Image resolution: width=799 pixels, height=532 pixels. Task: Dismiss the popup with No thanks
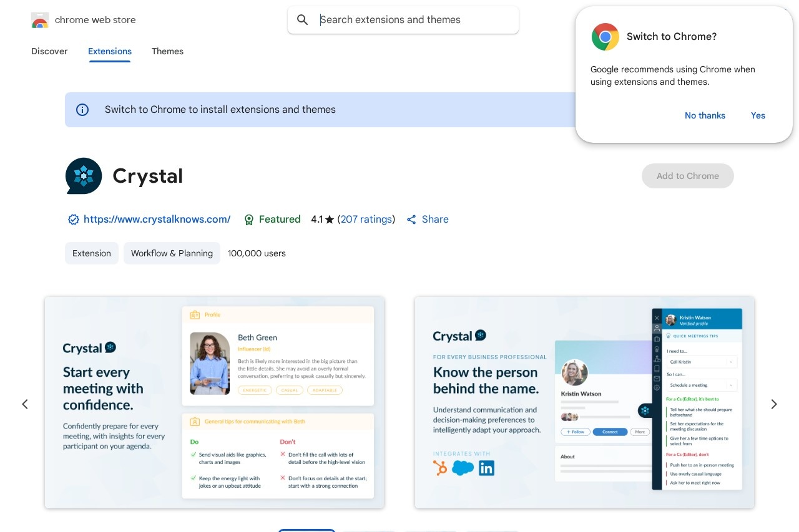(x=705, y=115)
